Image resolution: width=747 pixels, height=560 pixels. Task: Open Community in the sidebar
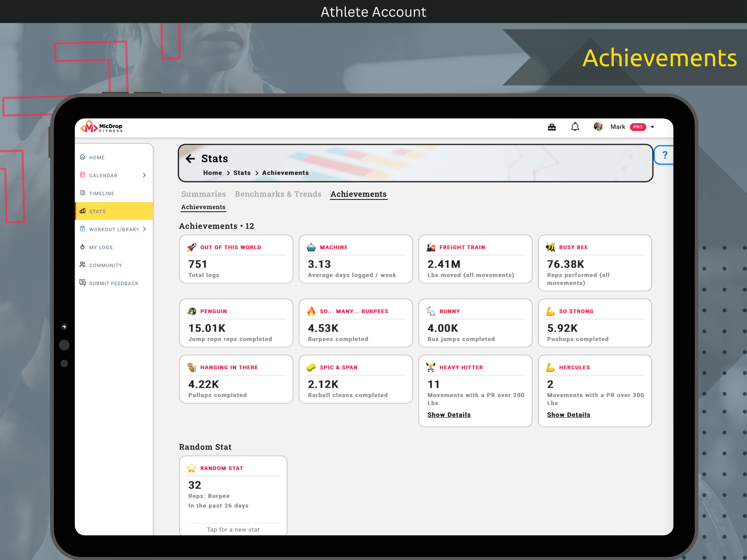[114, 265]
